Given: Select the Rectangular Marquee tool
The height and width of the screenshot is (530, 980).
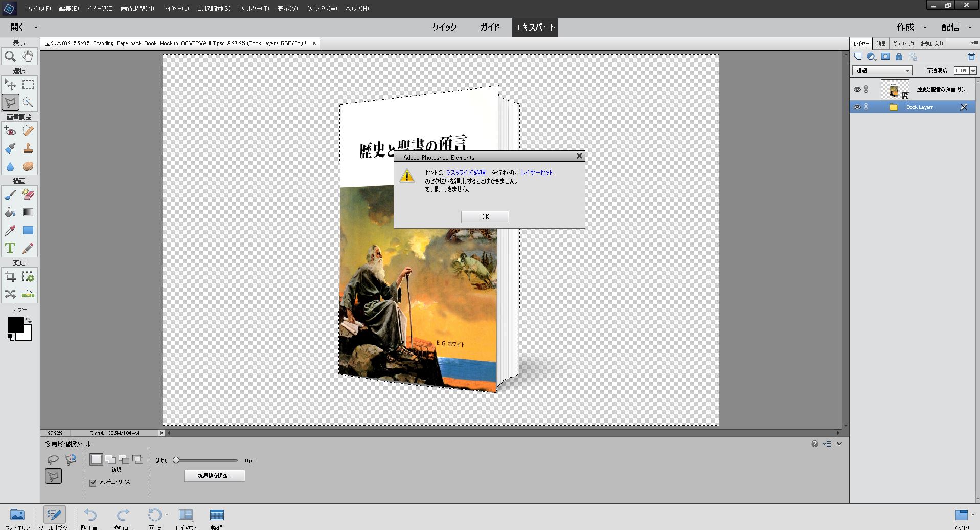Looking at the screenshot, I should (28, 84).
